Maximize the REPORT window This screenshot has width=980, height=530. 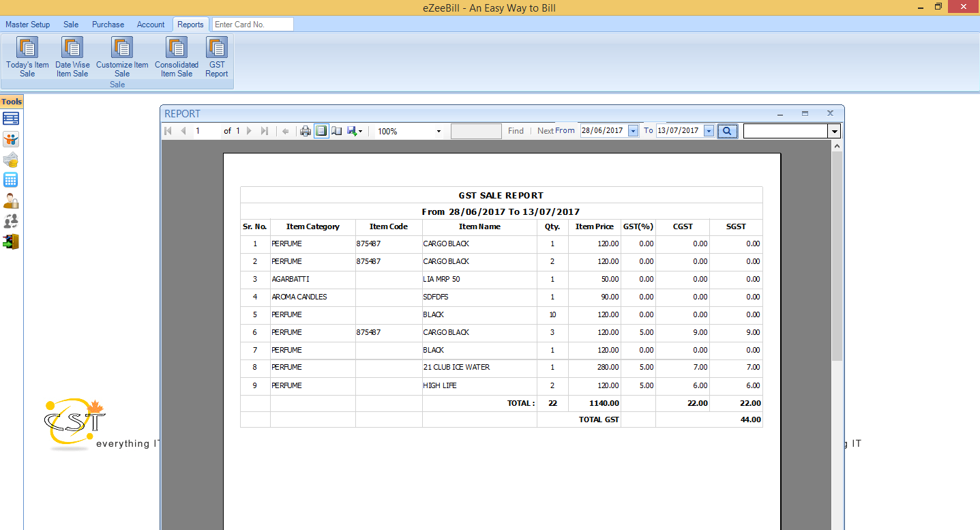(805, 114)
